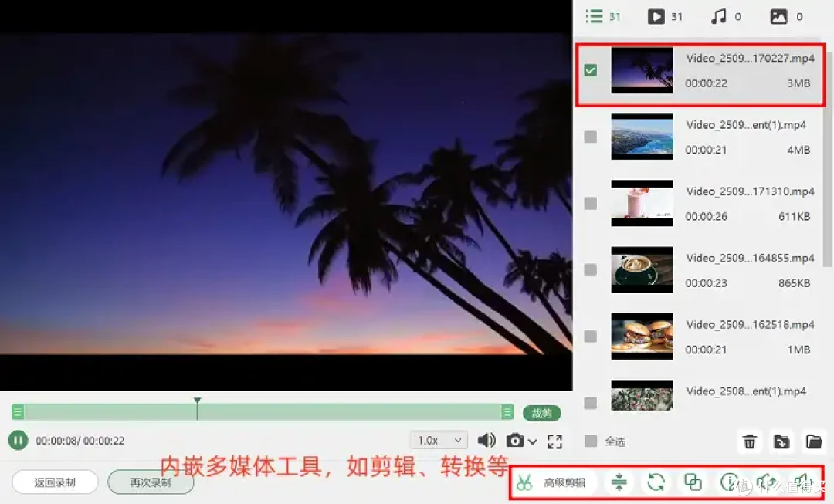This screenshot has height=504, width=834.
Task: Check the Video_2509...ent(1).mp4 checkbox
Action: click(x=591, y=137)
